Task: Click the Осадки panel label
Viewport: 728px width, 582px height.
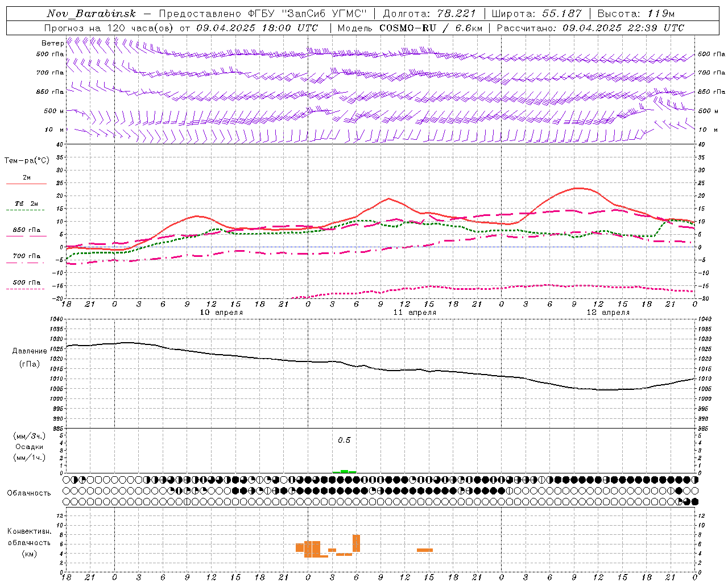Action: tap(29, 447)
